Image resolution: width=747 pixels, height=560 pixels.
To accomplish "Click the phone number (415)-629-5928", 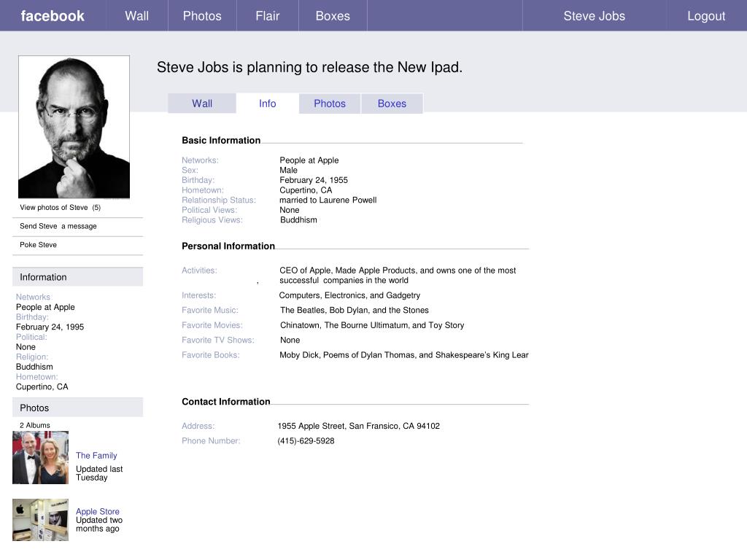I will pyautogui.click(x=306, y=441).
